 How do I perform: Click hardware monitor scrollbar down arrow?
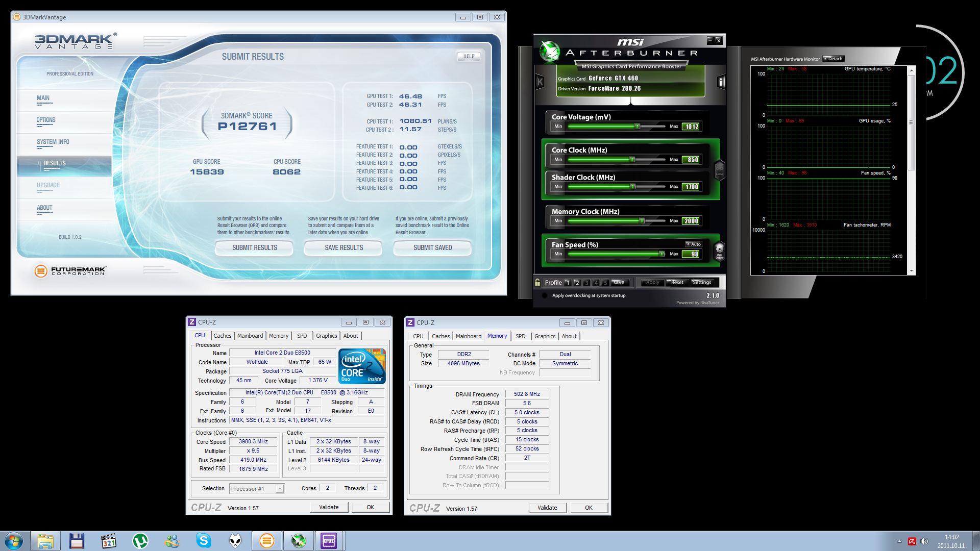pyautogui.click(x=912, y=271)
